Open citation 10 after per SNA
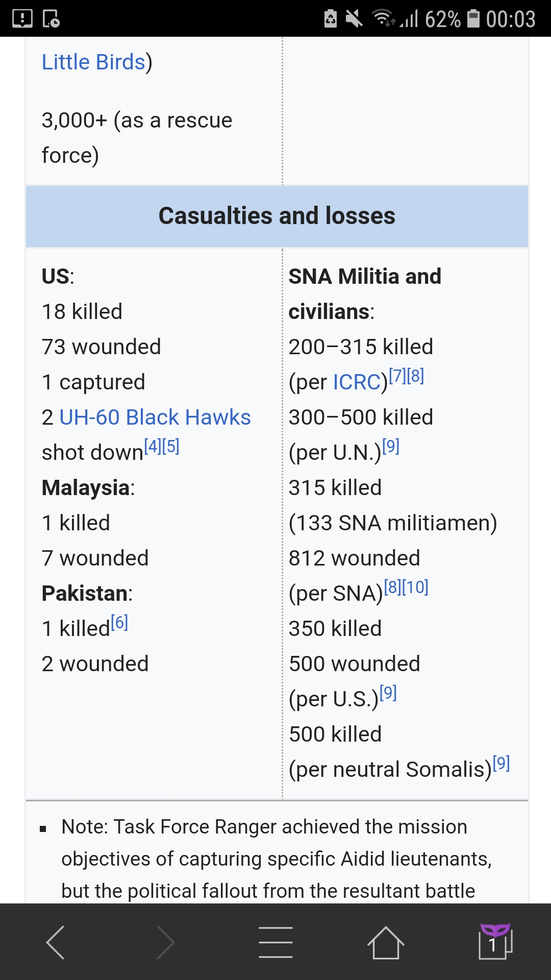551x980 pixels. tap(415, 587)
